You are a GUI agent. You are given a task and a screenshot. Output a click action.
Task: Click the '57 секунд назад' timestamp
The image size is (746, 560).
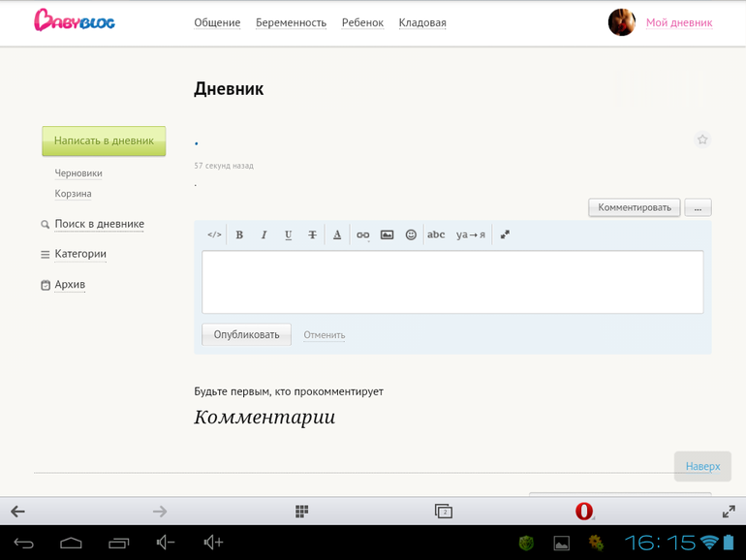tap(224, 166)
